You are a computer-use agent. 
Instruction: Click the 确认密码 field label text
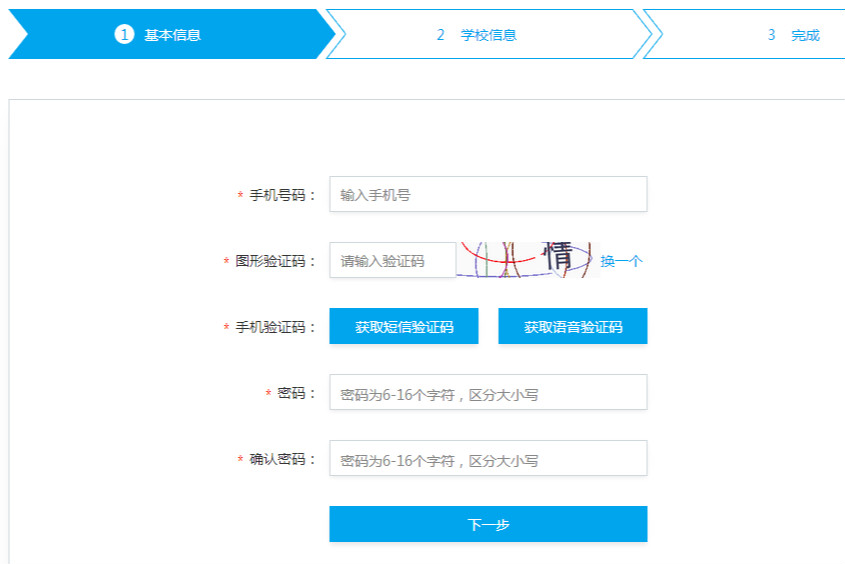(x=277, y=459)
